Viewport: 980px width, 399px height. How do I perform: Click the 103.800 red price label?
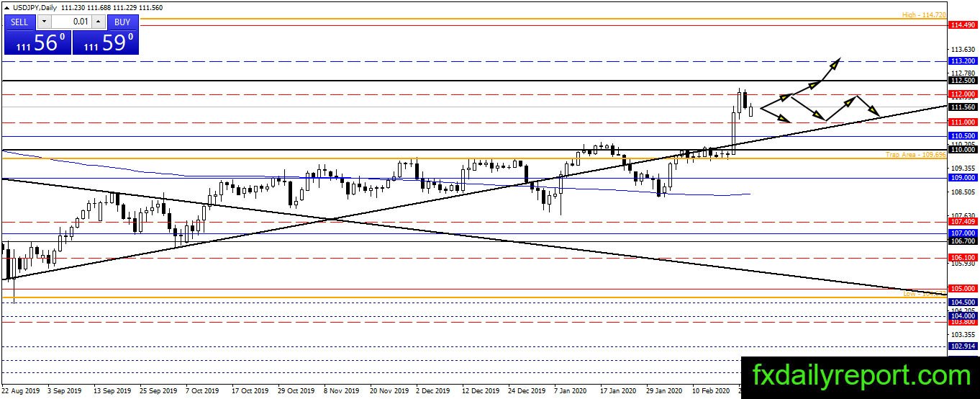(x=963, y=323)
